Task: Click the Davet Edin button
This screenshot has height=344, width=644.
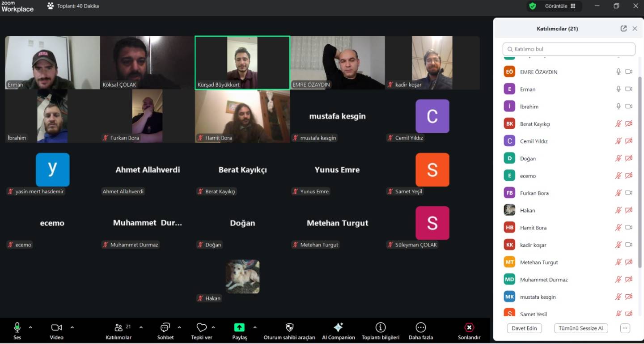Action: pyautogui.click(x=524, y=328)
